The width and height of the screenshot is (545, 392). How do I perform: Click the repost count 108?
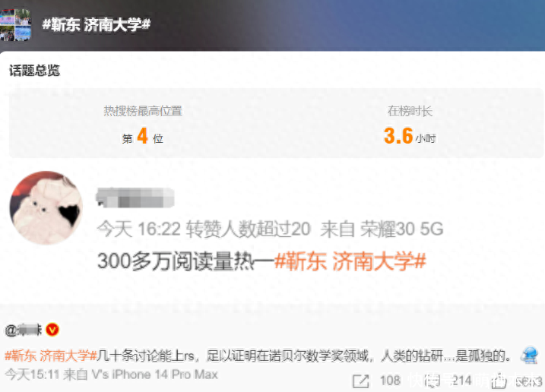(391, 381)
